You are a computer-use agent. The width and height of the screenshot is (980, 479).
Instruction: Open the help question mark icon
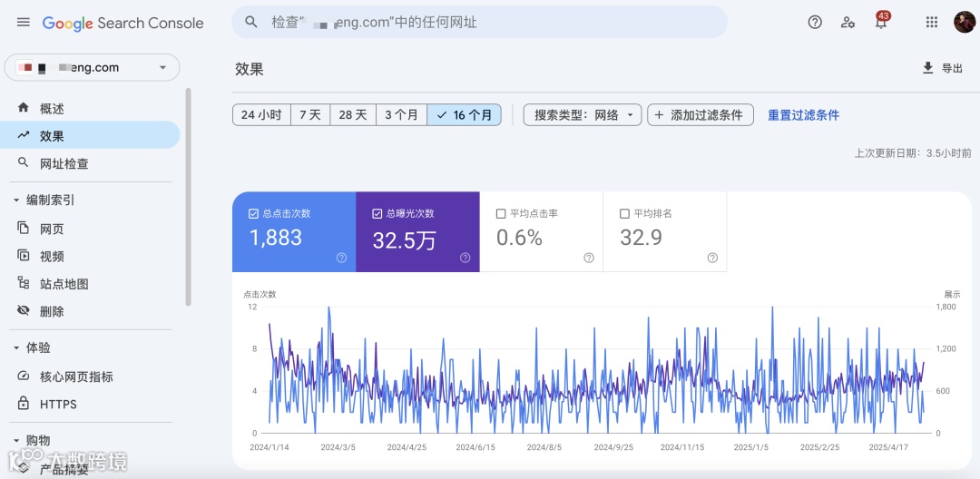(815, 23)
